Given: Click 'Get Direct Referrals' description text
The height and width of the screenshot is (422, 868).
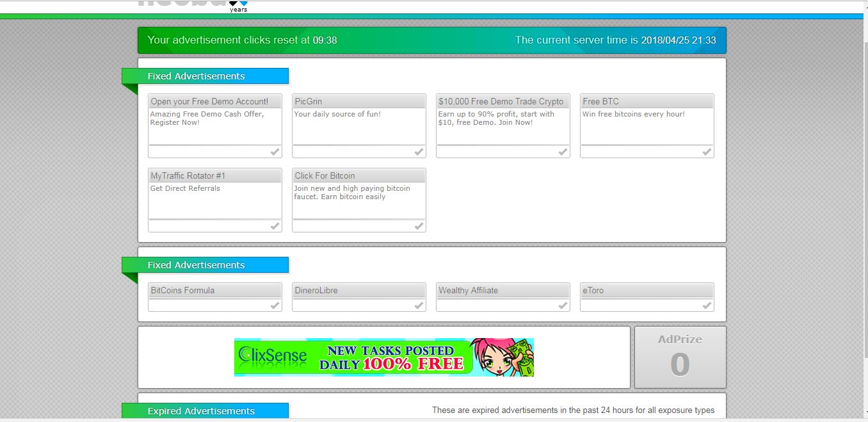Looking at the screenshot, I should pyautogui.click(x=185, y=188).
